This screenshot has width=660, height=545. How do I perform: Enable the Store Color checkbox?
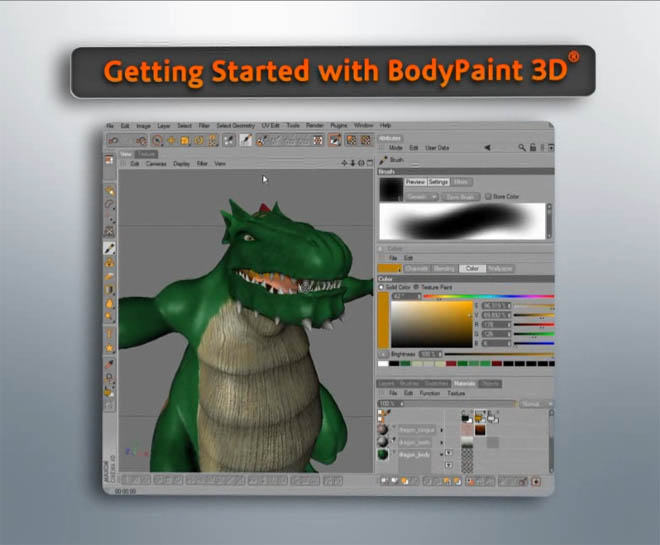tap(488, 197)
